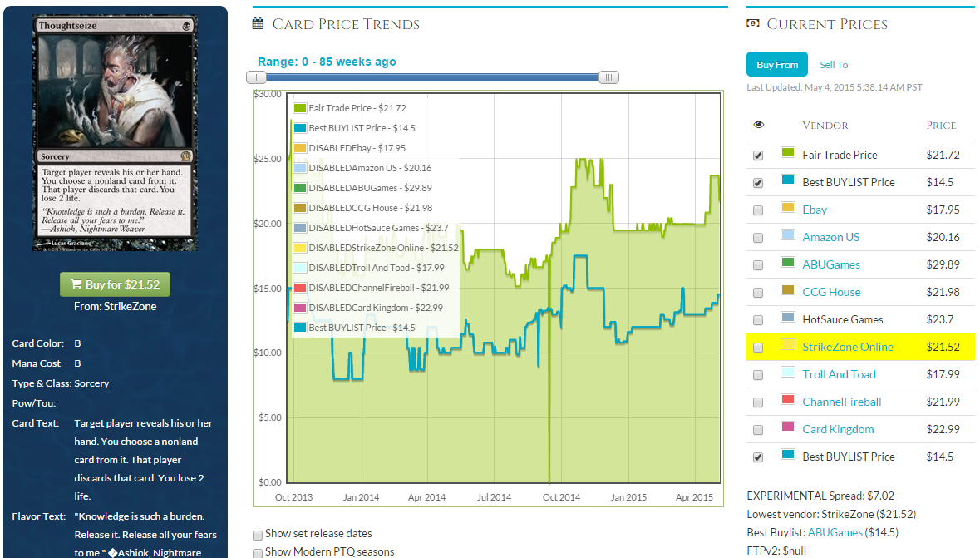Screen dimensions: 980x558
Task: Enable the StrikeZone Online checkbox
Action: [758, 348]
